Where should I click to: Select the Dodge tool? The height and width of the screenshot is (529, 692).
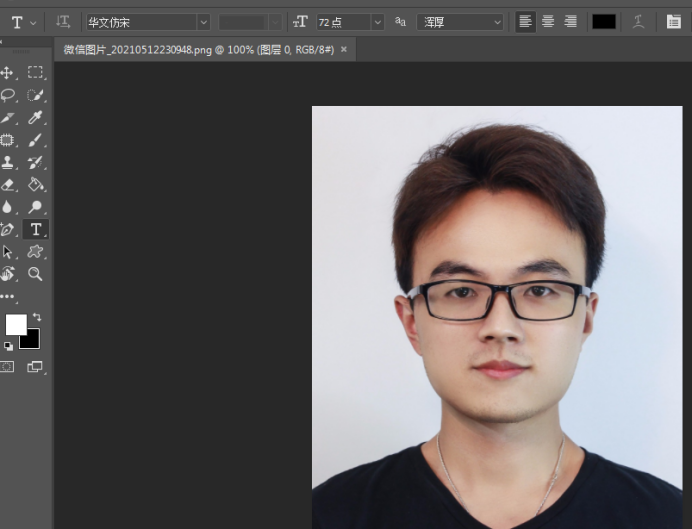(x=35, y=207)
